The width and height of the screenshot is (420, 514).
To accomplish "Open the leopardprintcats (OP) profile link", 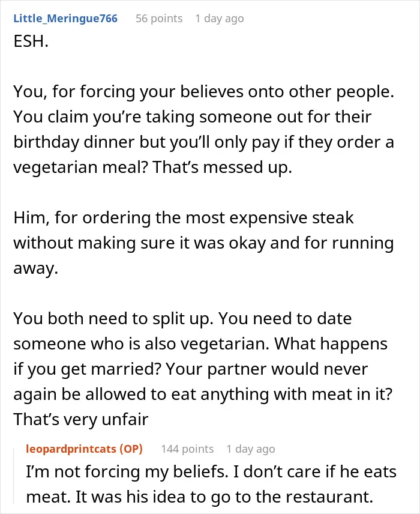I will 84,449.
